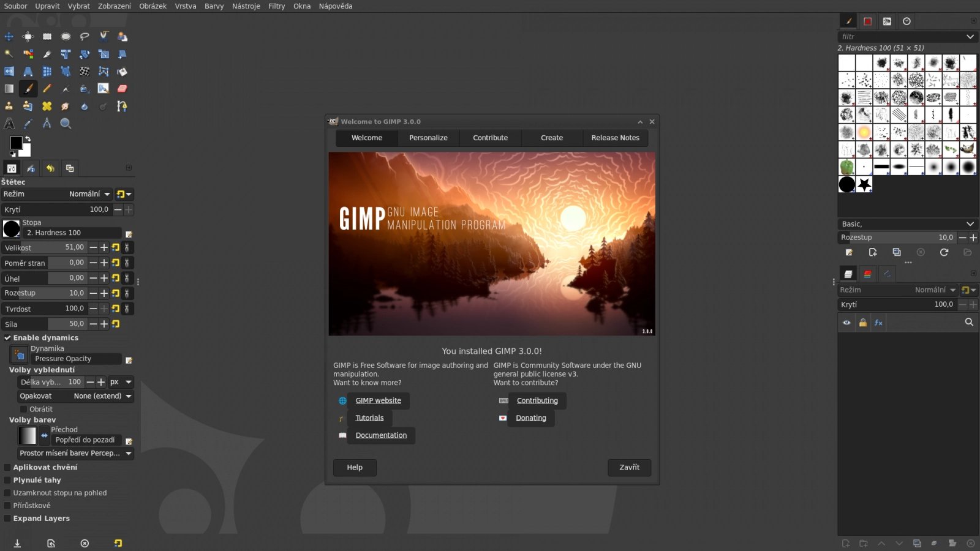980x551 pixels.
Task: Swap foreground and background colors
Action: (28, 139)
